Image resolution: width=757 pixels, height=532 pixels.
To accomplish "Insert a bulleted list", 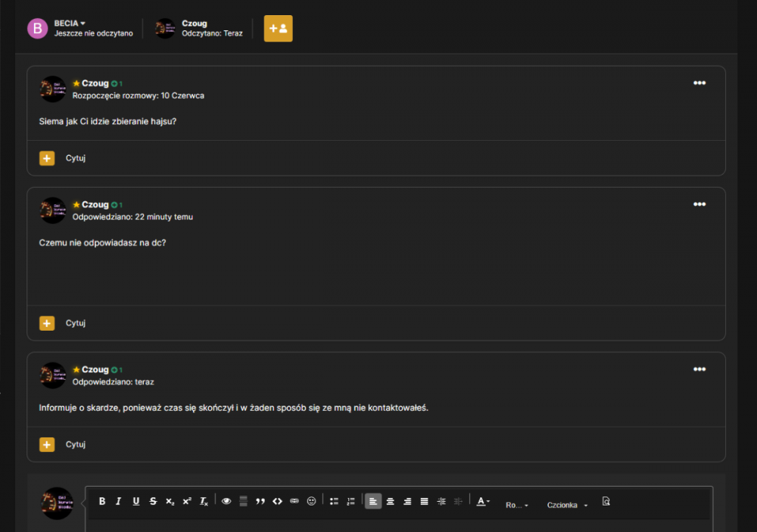I will coord(334,501).
